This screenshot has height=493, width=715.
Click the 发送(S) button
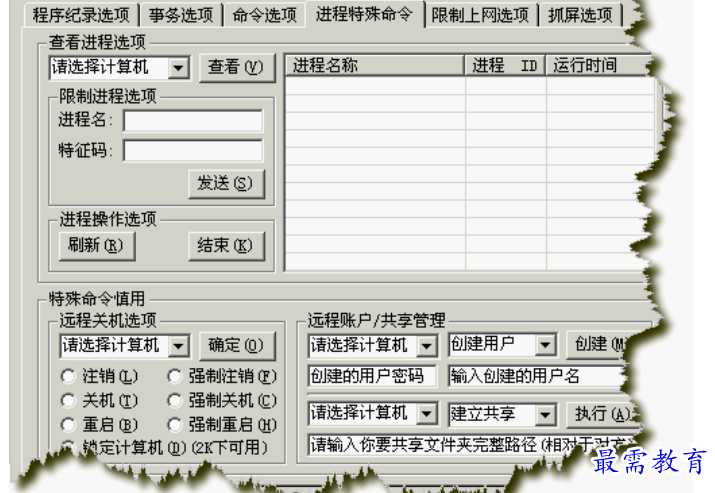tap(227, 184)
